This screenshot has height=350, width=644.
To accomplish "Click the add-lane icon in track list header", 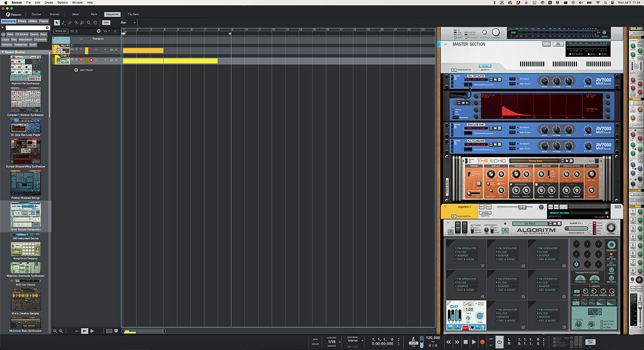I will click(x=98, y=31).
